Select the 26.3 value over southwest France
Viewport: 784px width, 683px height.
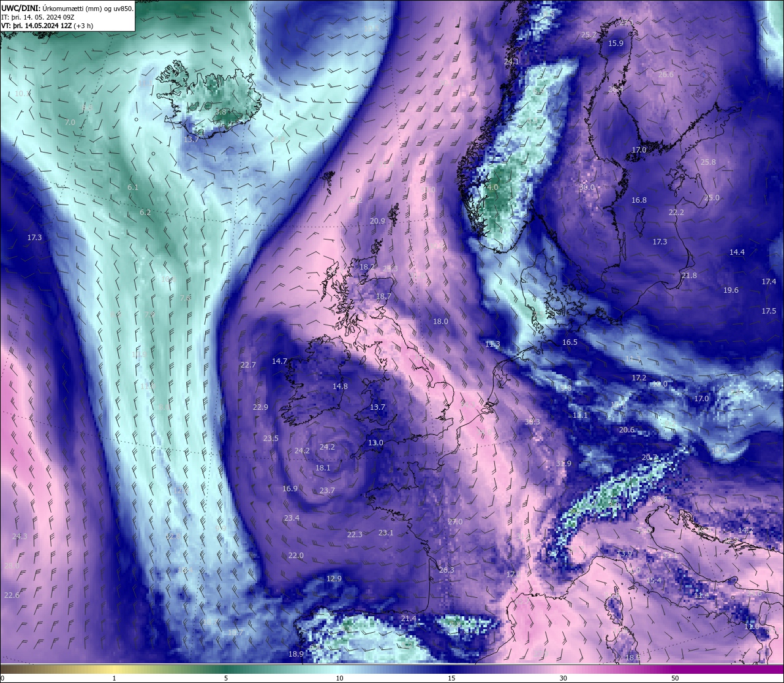click(447, 570)
